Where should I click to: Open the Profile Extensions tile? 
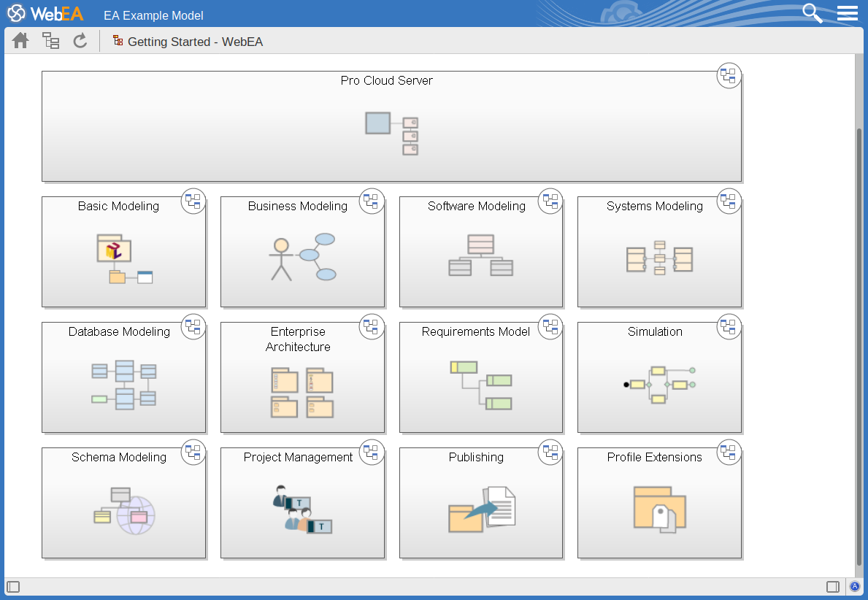(659, 503)
